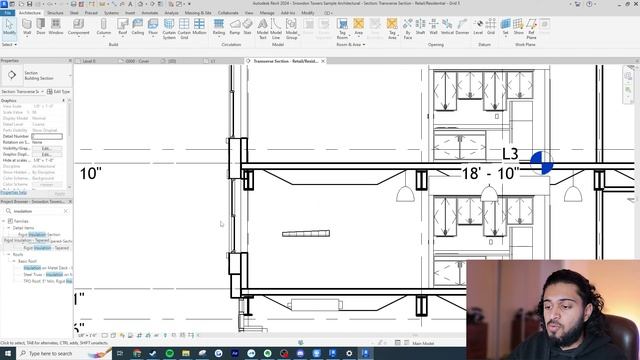
Task: Select the Model Group tool
Action: pyautogui.click(x=291, y=29)
